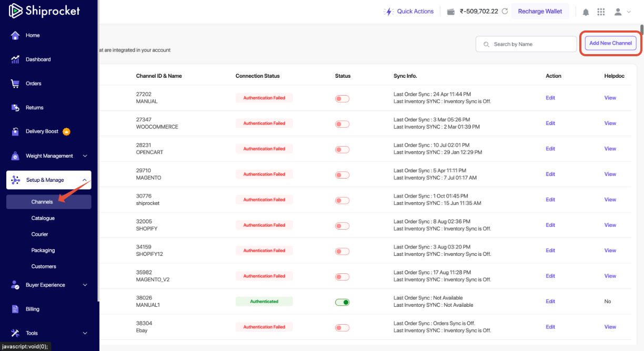Toggle status for SHOPIFY channel 32005
This screenshot has height=351, width=644.
point(342,226)
